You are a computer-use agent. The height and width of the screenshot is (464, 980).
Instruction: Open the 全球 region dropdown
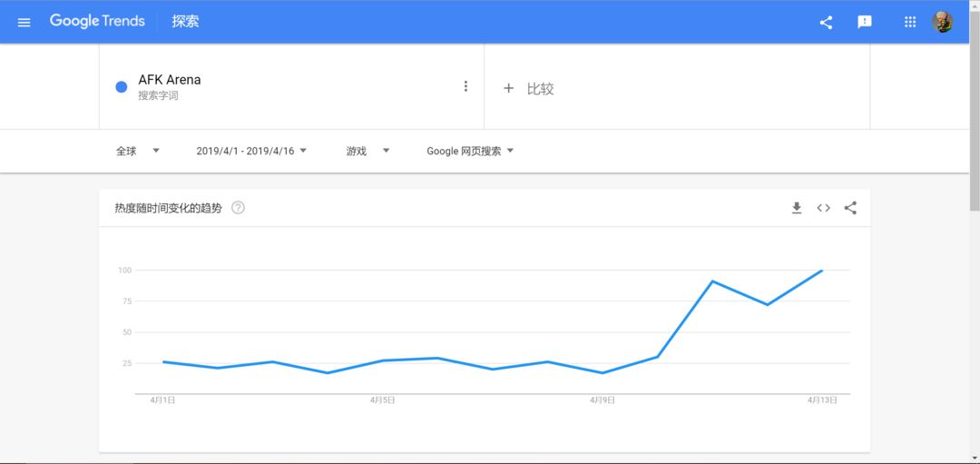138,151
